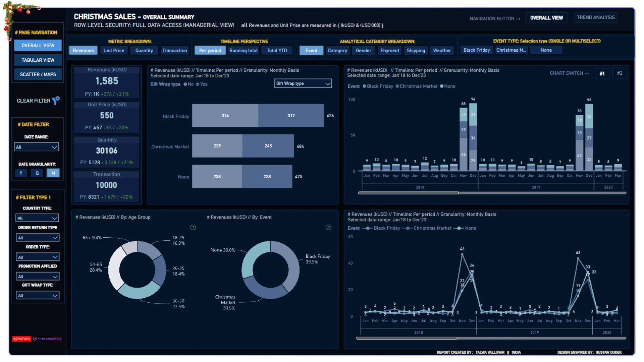Click the ZoomCharts logo

(x=22, y=339)
